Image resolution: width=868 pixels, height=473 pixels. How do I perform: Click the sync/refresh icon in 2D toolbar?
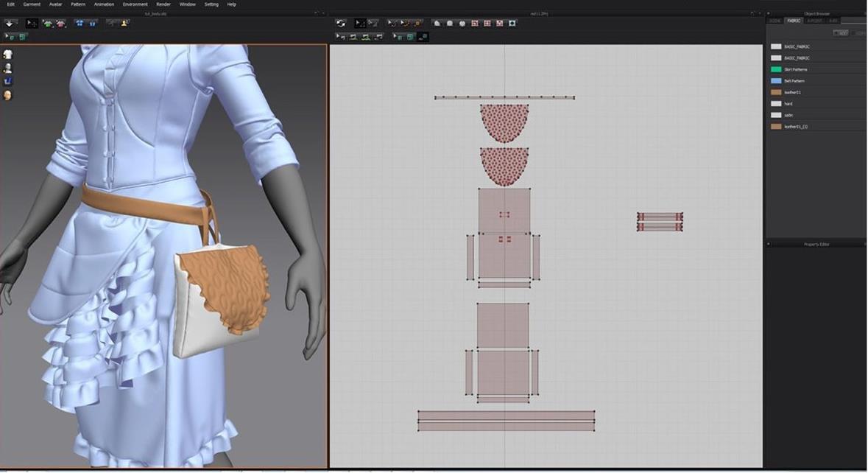pos(340,23)
